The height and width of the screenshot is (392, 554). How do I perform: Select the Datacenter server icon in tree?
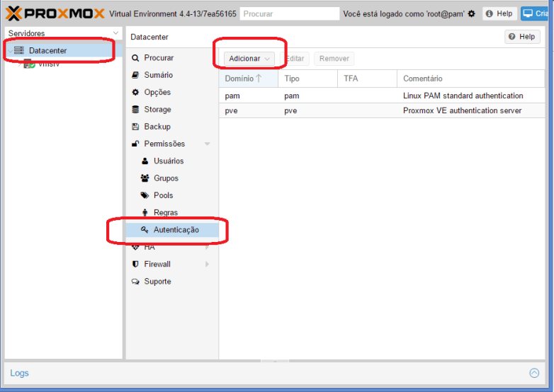[x=19, y=50]
